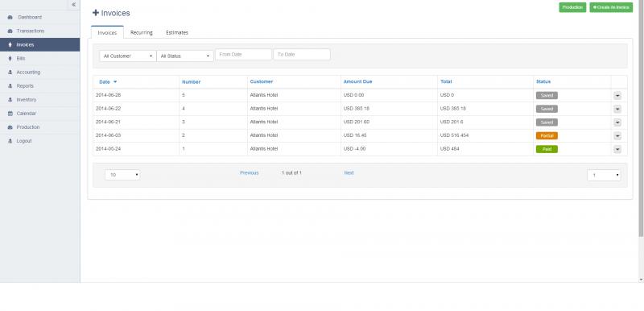Screen dimensions: 644x311
Task: Click the To Date input field
Action: click(x=302, y=55)
